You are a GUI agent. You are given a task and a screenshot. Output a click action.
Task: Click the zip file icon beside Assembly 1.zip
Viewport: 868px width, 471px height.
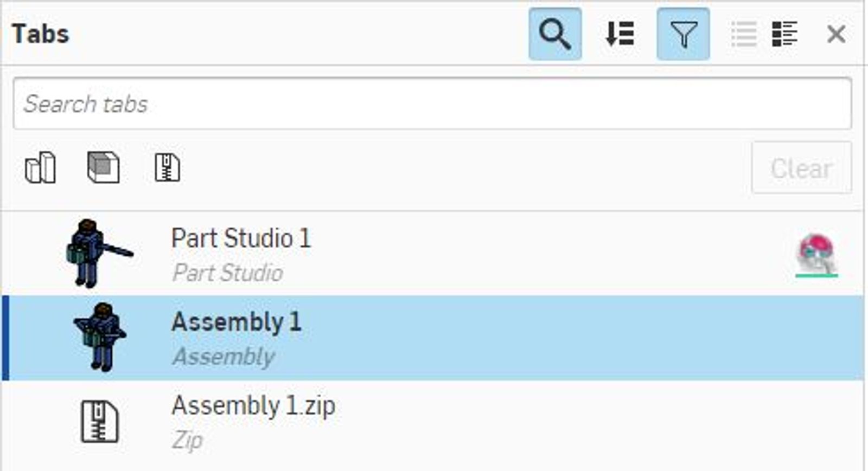(99, 422)
